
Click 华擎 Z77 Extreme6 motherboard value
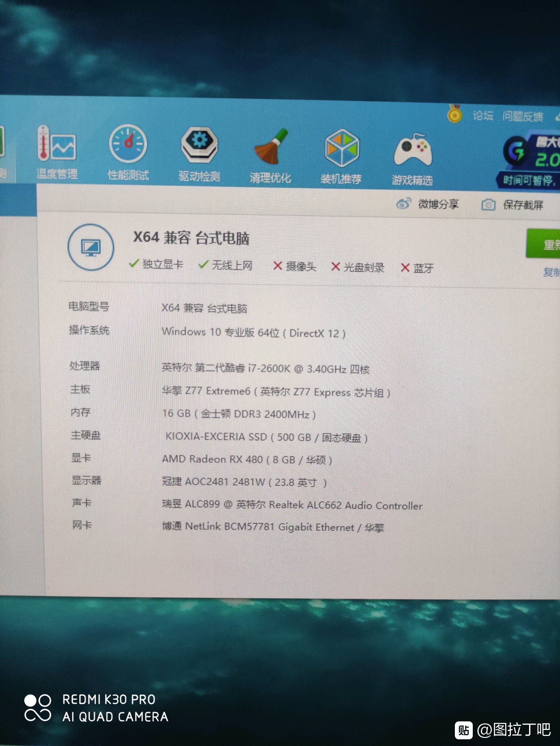click(x=276, y=392)
